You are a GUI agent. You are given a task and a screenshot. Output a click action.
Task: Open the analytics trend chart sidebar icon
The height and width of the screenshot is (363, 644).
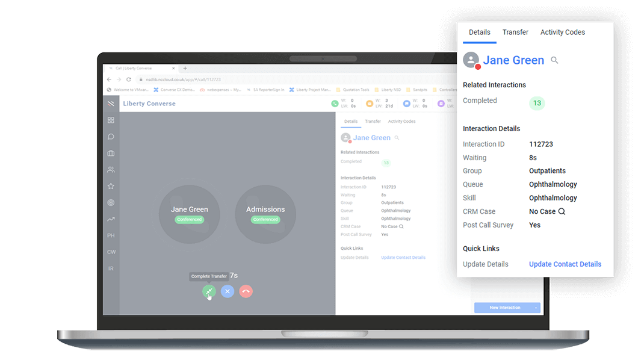tap(110, 220)
